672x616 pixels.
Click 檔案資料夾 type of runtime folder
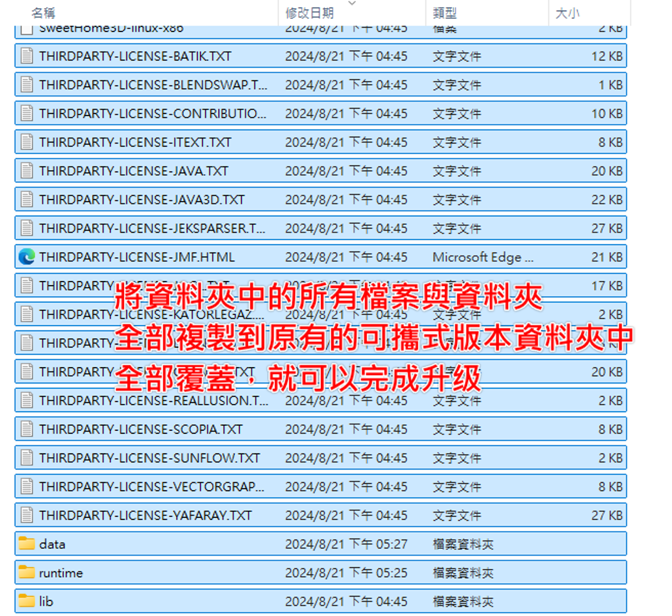tap(463, 572)
